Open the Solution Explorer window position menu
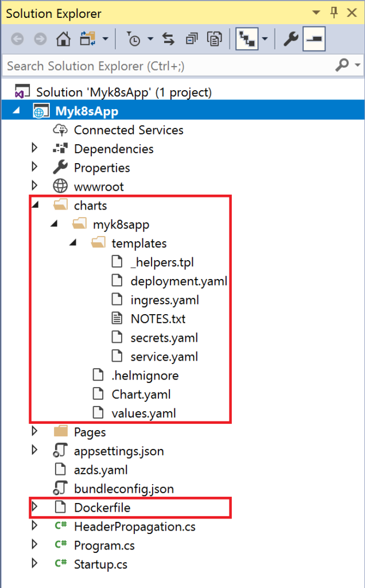 tap(316, 13)
